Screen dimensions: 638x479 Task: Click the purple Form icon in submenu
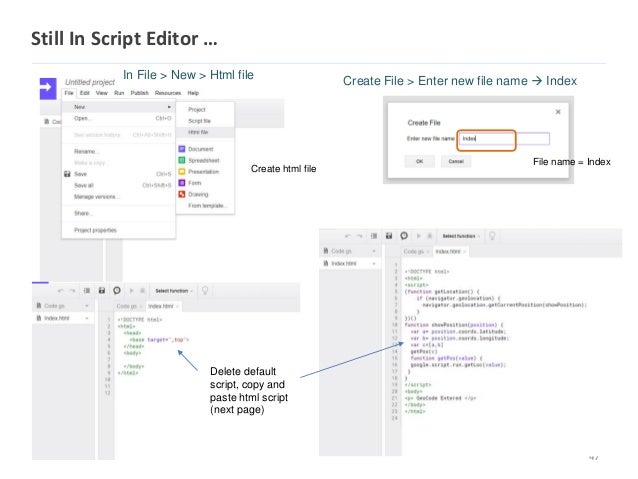click(182, 183)
